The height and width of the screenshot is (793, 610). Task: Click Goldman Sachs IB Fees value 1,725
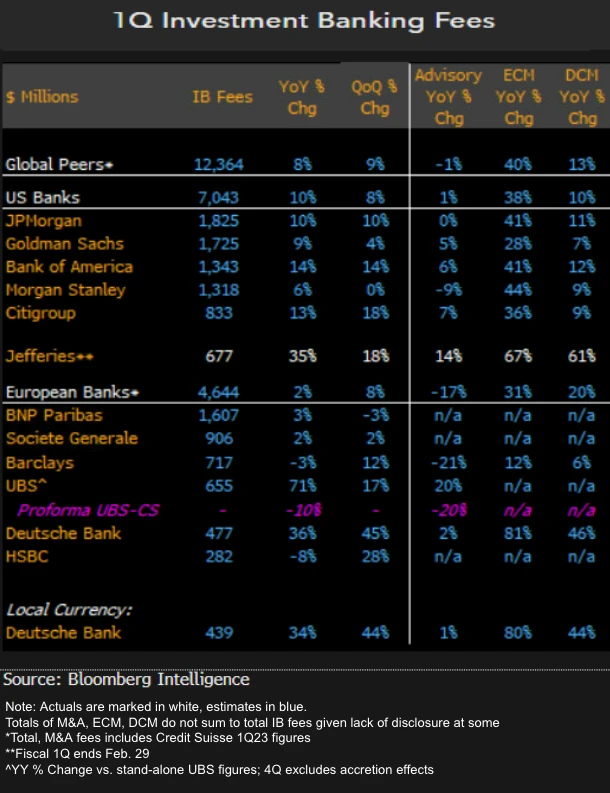219,244
